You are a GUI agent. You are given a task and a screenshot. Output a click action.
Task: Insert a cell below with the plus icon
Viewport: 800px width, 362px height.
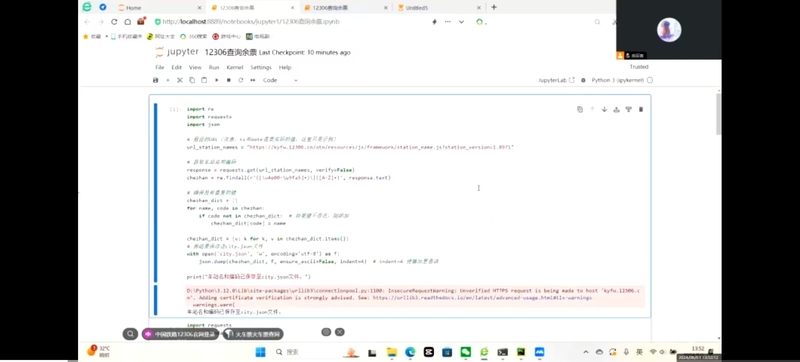(167, 80)
